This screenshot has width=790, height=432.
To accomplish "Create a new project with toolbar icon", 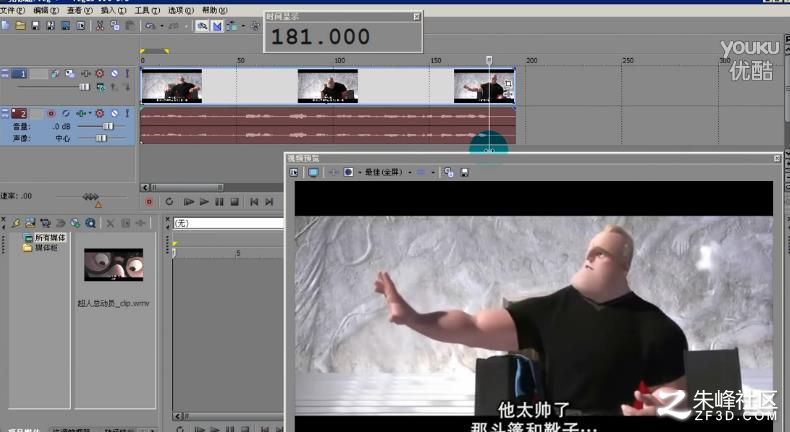I will point(6,25).
